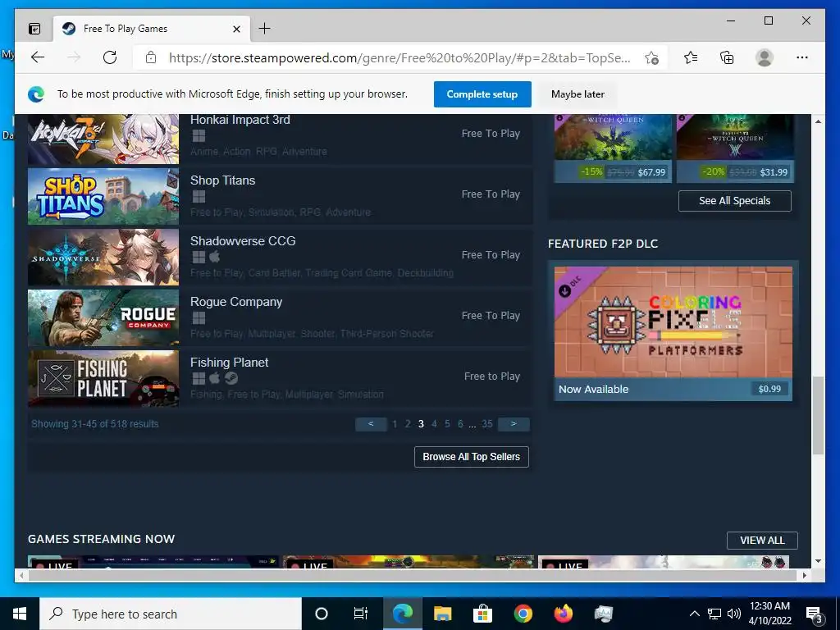Click the horizontal scrollbar at bottom

(x=412, y=575)
